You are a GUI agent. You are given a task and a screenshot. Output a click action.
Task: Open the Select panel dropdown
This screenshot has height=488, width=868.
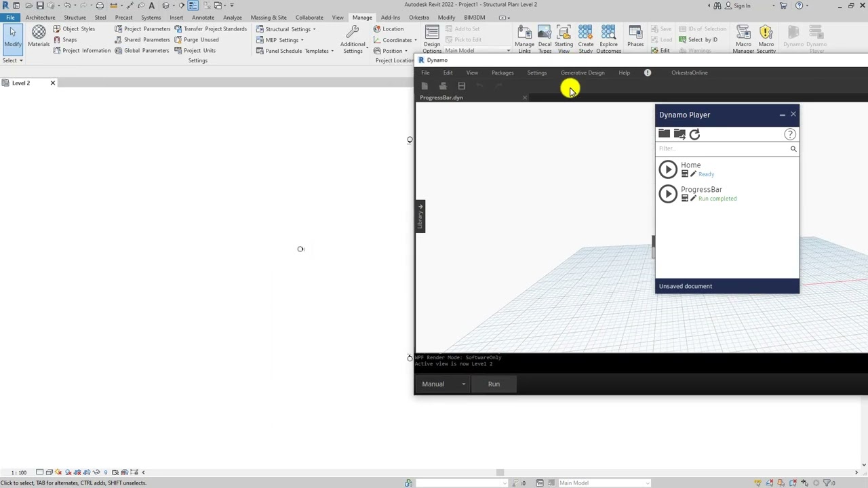pos(12,60)
